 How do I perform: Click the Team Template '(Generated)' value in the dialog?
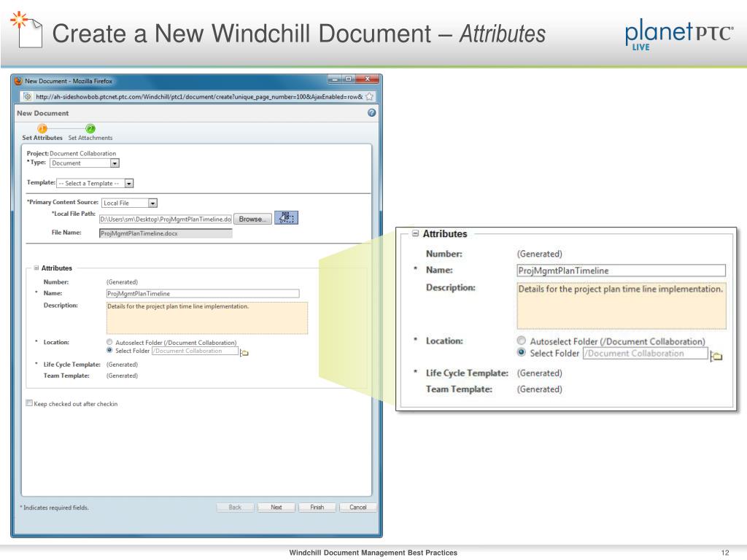tap(122, 376)
